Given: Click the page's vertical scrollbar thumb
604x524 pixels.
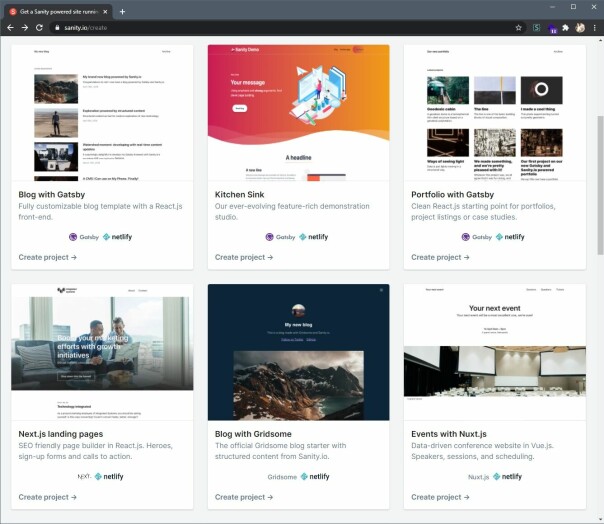Looking at the screenshot, I should tap(600, 185).
